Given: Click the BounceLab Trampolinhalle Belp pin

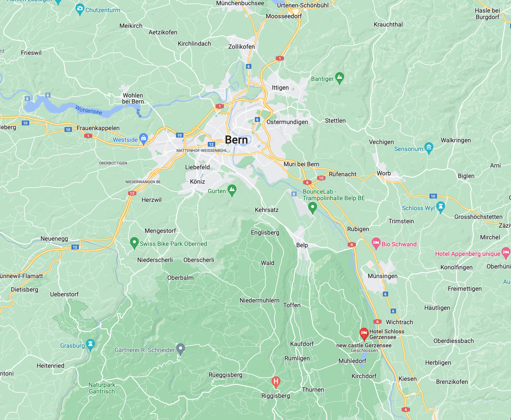Looking at the screenshot, I should click(312, 208).
